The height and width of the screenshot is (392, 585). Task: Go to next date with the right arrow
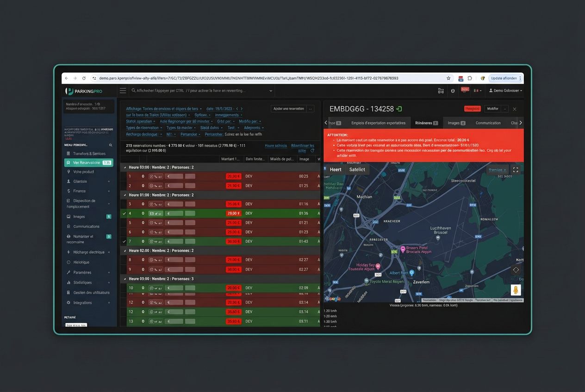pos(241,109)
